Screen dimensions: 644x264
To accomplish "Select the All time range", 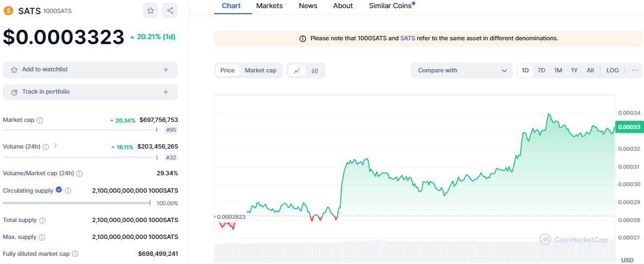I will point(590,70).
